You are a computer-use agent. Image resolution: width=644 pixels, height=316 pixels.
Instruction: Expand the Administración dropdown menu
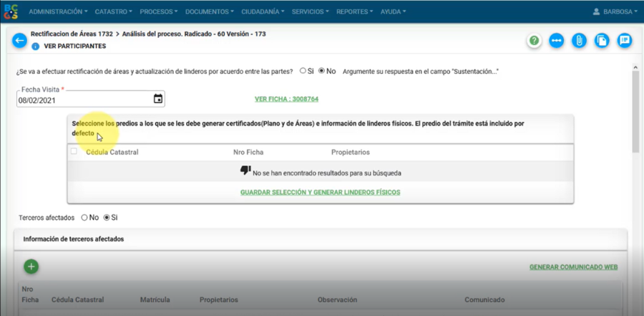pyautogui.click(x=58, y=11)
